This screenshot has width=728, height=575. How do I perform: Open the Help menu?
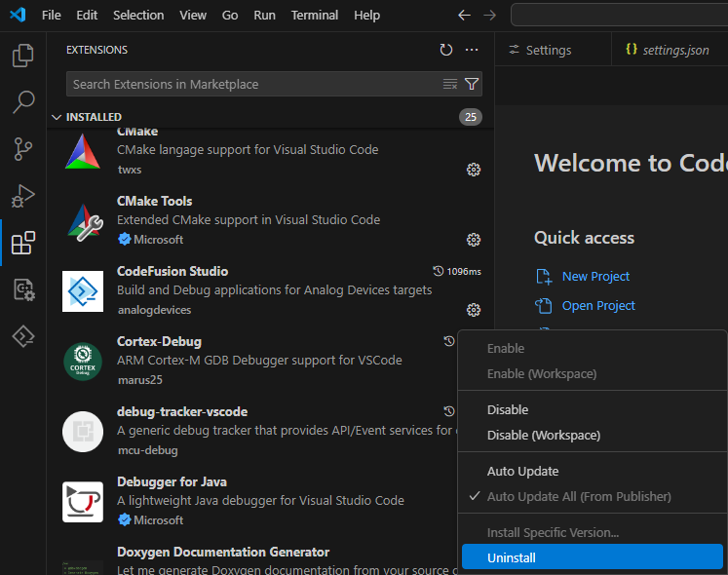click(x=366, y=16)
